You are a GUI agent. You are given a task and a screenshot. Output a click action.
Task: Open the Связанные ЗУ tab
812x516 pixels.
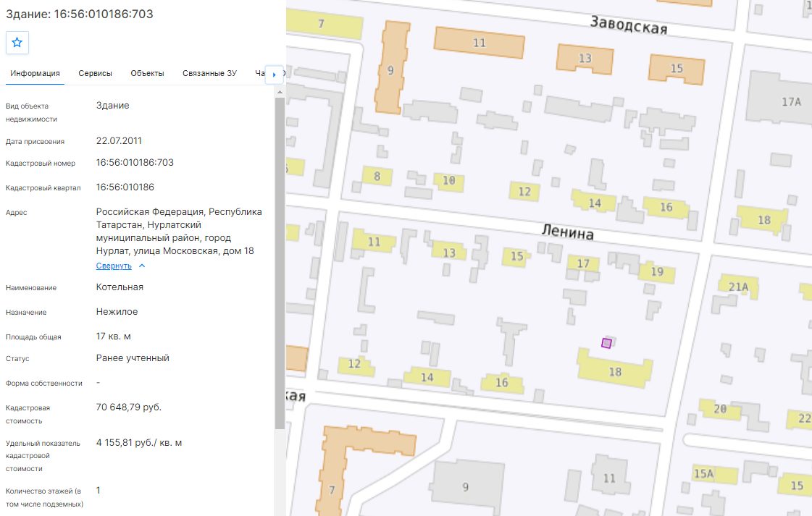[210, 74]
